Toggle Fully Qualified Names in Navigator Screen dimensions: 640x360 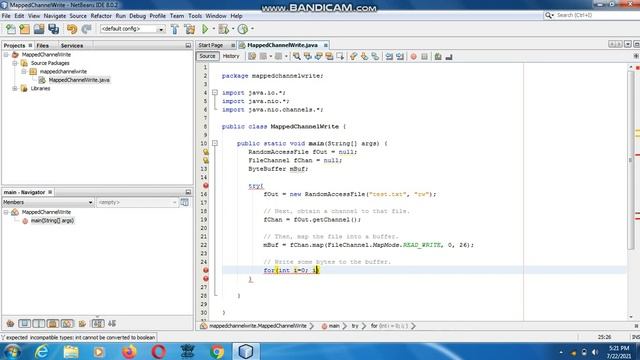(x=82, y=324)
